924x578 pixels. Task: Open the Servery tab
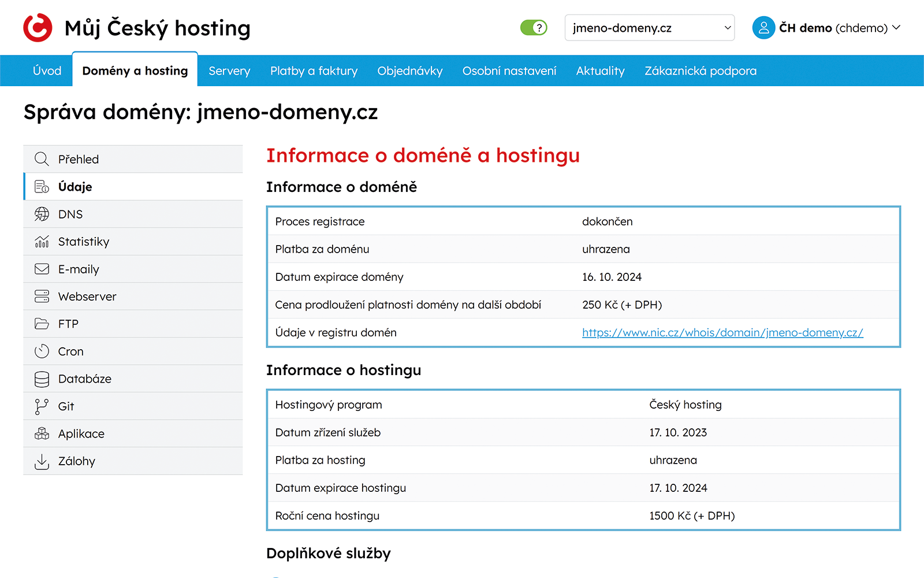tap(229, 71)
